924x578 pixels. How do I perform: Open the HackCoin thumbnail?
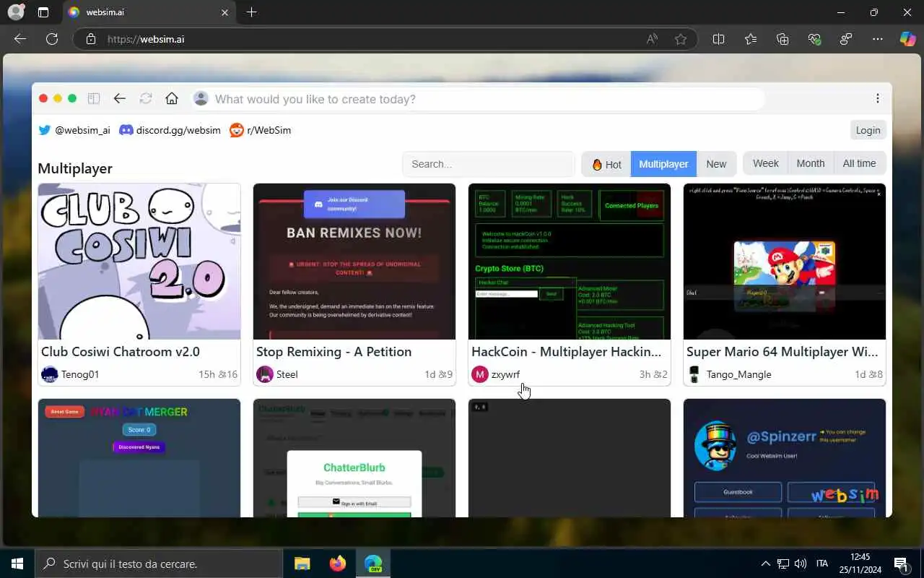point(570,262)
